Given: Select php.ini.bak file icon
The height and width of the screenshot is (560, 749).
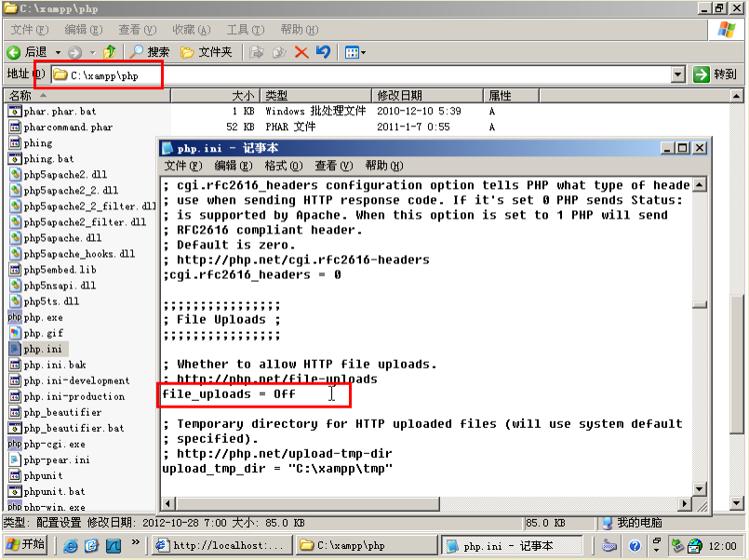Looking at the screenshot, I should pyautogui.click(x=15, y=365).
